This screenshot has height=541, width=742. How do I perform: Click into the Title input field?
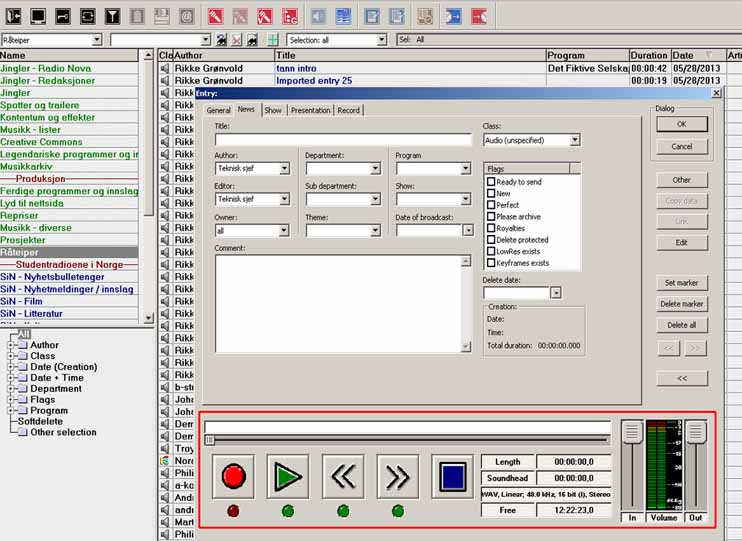point(343,140)
